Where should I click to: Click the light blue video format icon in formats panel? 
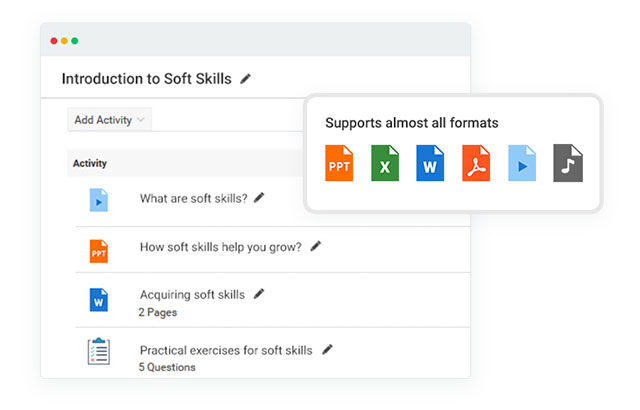[x=522, y=164]
